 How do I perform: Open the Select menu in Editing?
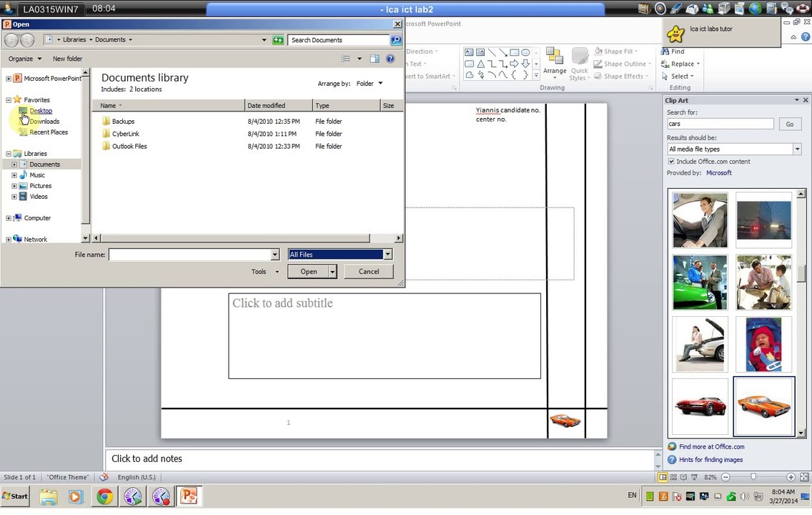coord(678,76)
